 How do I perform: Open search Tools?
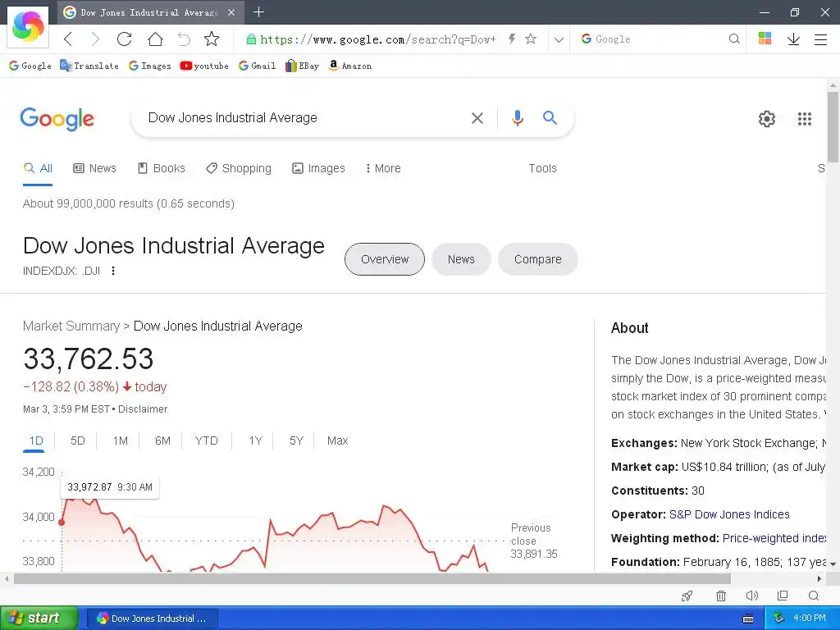click(x=543, y=168)
